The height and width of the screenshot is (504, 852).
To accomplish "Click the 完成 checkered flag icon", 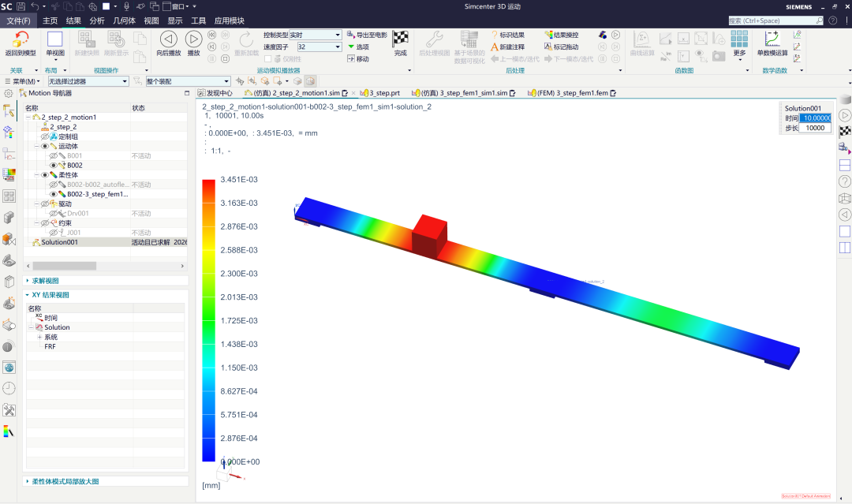I will coord(401,38).
